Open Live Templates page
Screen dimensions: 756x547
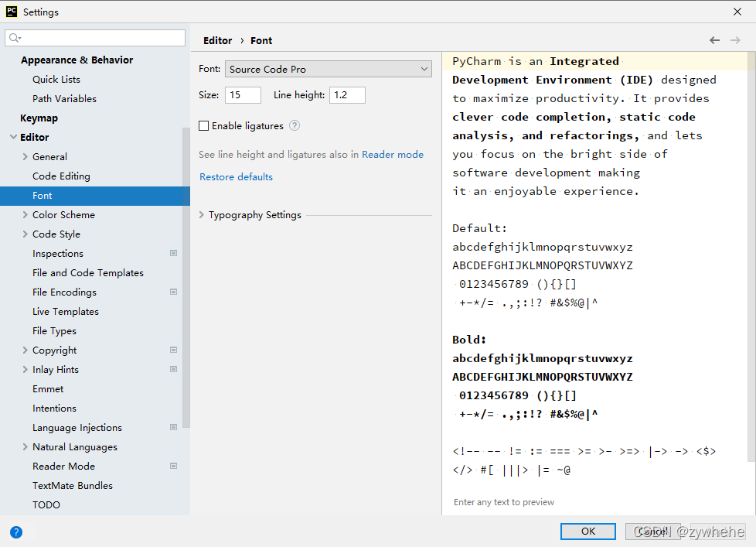[66, 312]
